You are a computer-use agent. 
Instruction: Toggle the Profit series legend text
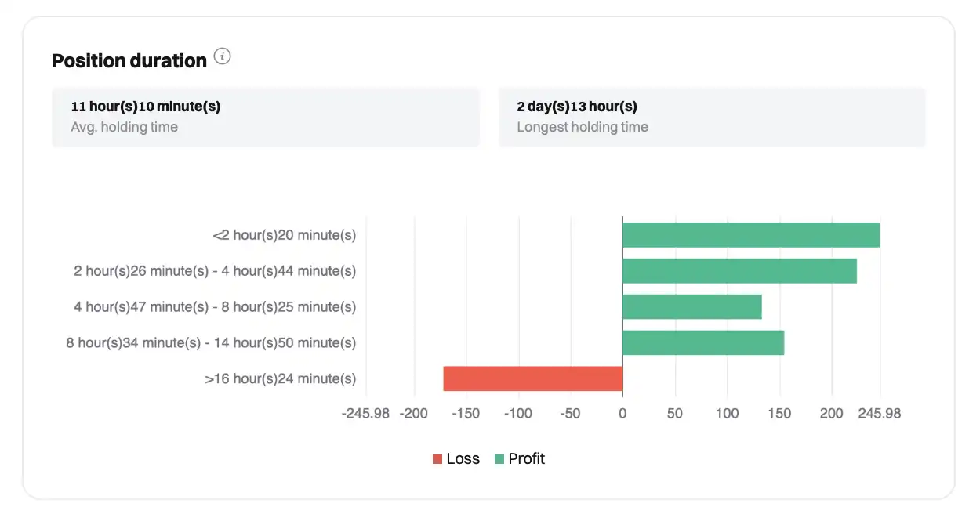click(526, 459)
